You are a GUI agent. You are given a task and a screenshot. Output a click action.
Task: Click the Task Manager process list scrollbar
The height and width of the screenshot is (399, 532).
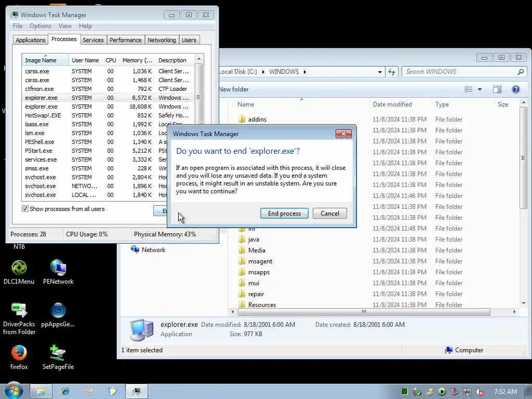click(199, 97)
